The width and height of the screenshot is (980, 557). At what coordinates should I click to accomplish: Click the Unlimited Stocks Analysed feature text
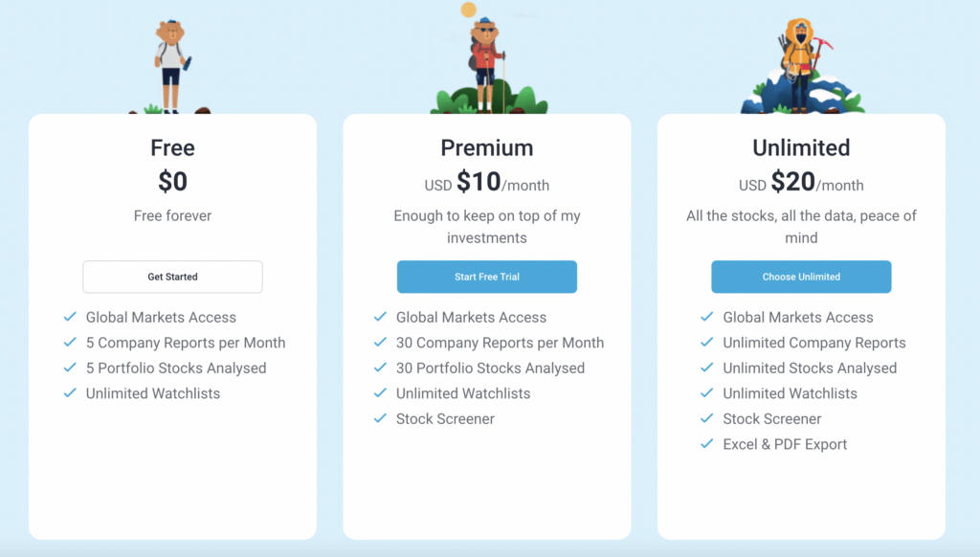pyautogui.click(x=810, y=368)
